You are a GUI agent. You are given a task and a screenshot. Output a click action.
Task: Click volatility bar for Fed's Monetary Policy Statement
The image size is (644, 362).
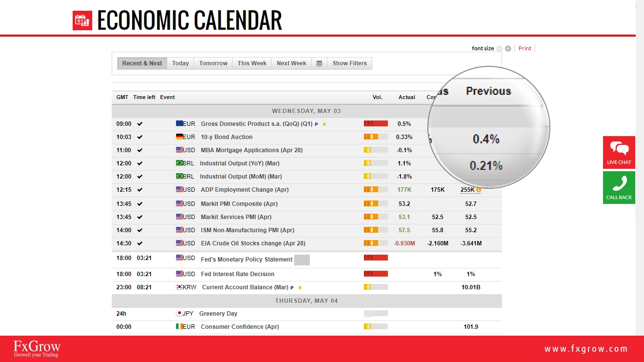376,258
